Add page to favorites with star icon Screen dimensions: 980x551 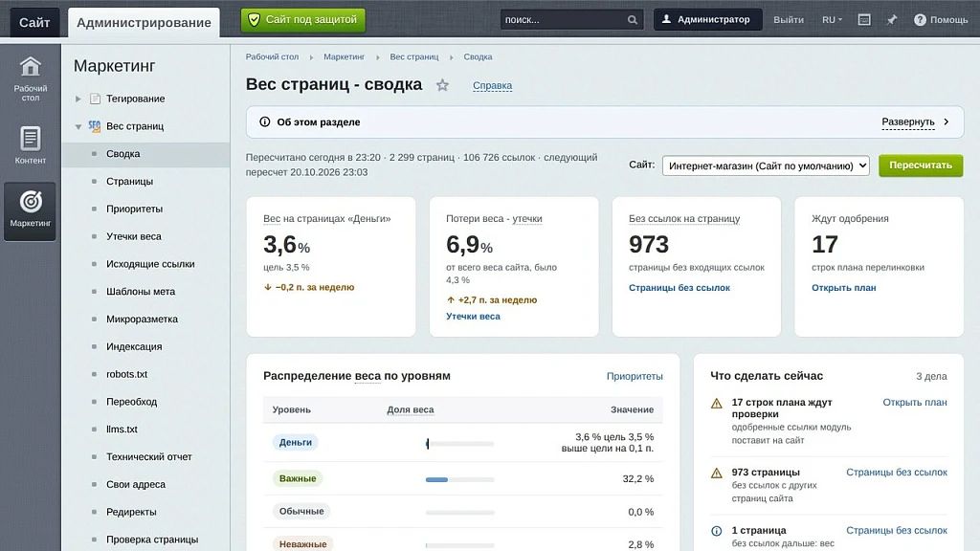442,85
